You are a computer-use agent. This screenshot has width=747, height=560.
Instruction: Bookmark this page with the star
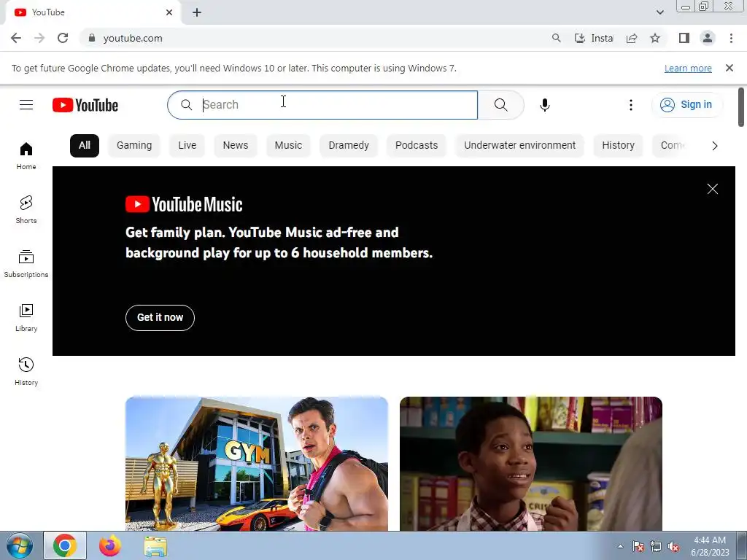pyautogui.click(x=655, y=38)
